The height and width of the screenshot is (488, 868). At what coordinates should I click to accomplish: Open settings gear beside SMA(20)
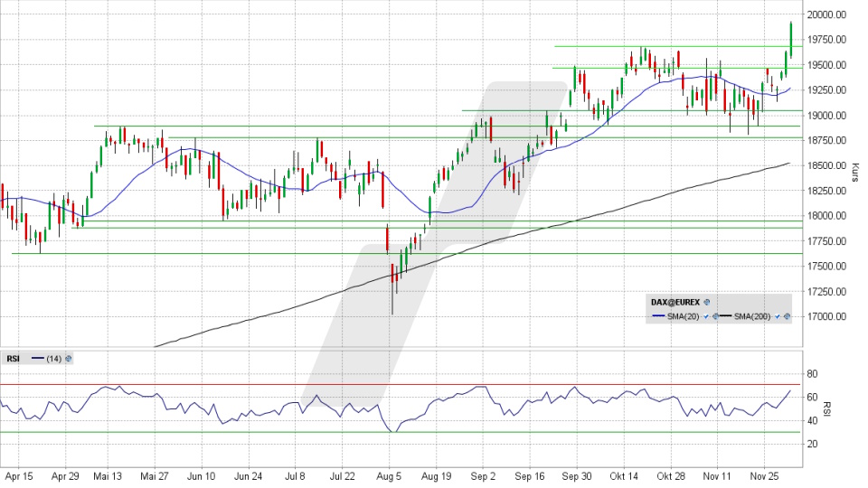pos(716,316)
